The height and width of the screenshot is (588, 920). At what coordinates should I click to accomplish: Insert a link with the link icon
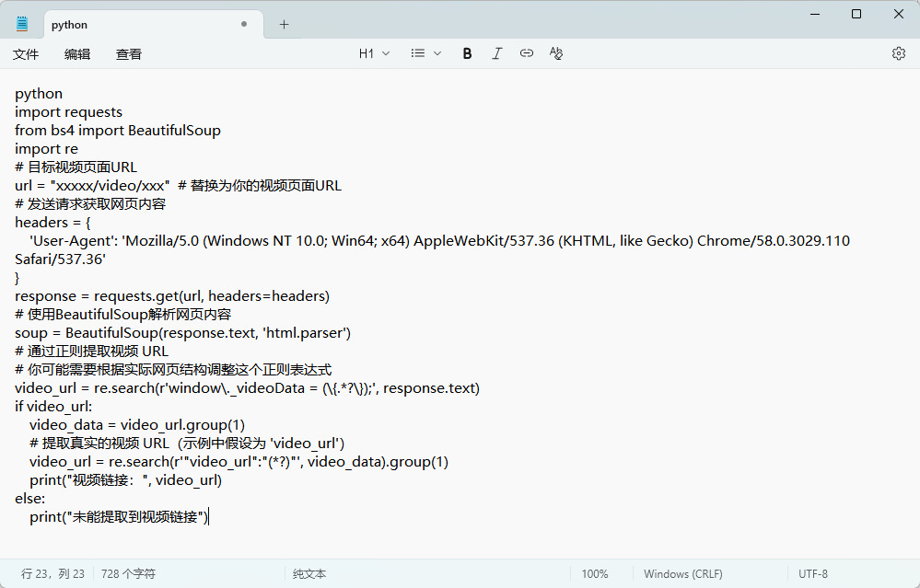coord(526,53)
